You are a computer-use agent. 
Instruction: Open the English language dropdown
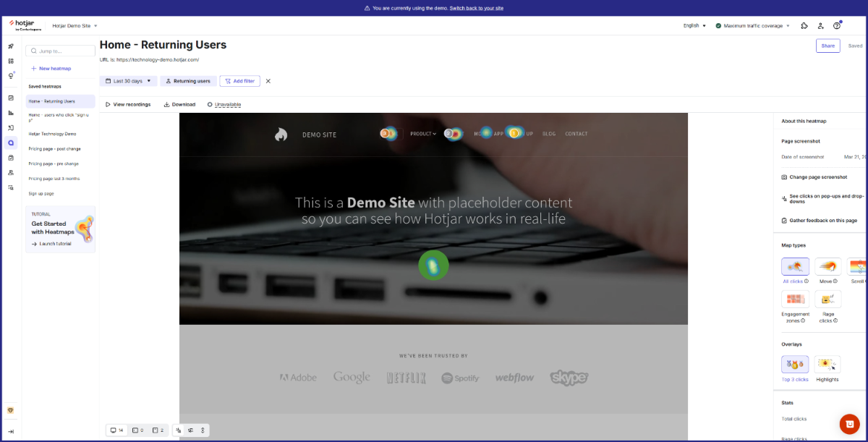pyautogui.click(x=694, y=25)
